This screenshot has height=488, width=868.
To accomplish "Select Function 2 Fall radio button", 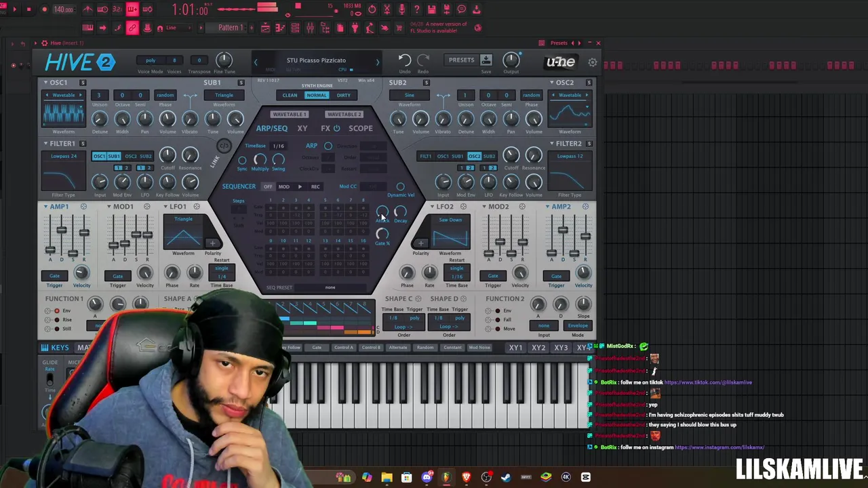I will click(x=498, y=319).
